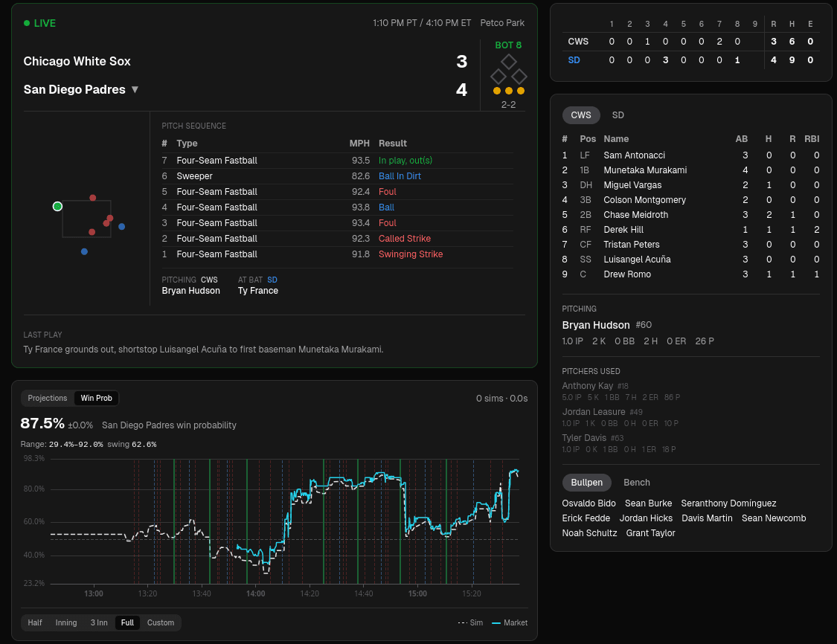The height and width of the screenshot is (644, 837).
Task: Click pitcher Bryan Hudson #60 heading
Action: tap(607, 325)
